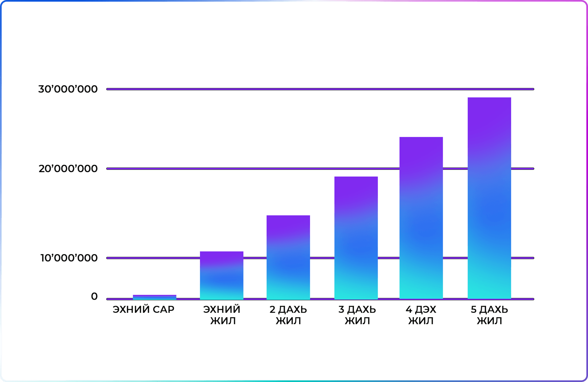The width and height of the screenshot is (588, 382).
Task: Select the 3 ДАХЬ ЖИЛ bar
Action: [x=356, y=238]
